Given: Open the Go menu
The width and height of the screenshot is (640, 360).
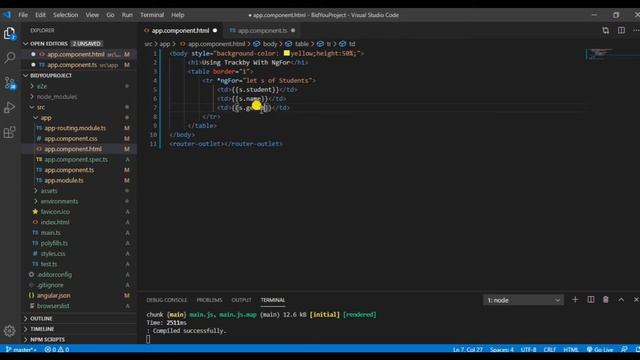Looking at the screenshot, I should tap(110, 15).
